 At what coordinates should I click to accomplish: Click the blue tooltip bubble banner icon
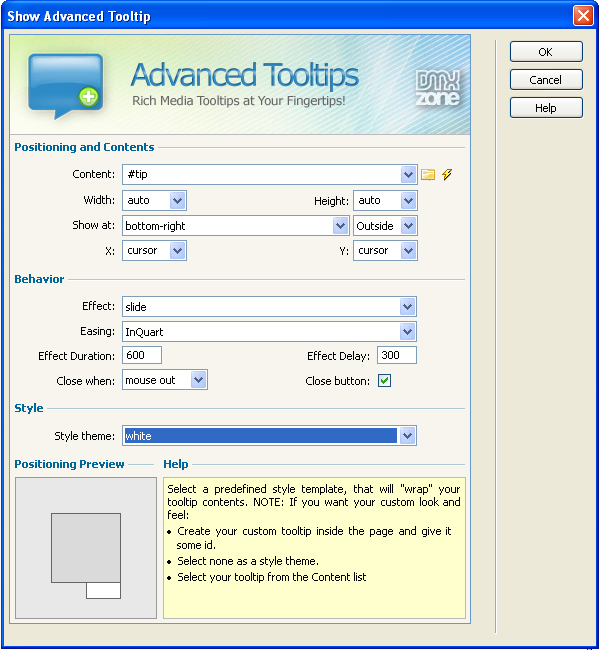(65, 86)
